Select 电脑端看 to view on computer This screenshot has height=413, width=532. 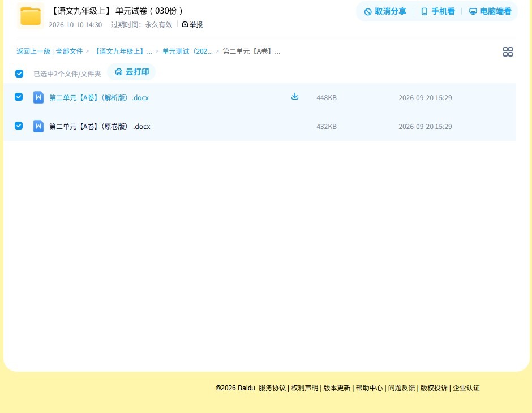pos(490,11)
